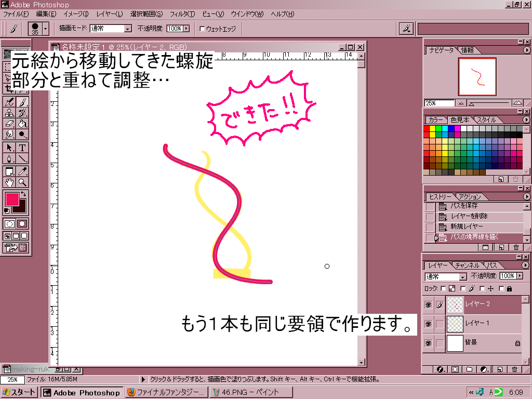Select the Hand tool

9,182
